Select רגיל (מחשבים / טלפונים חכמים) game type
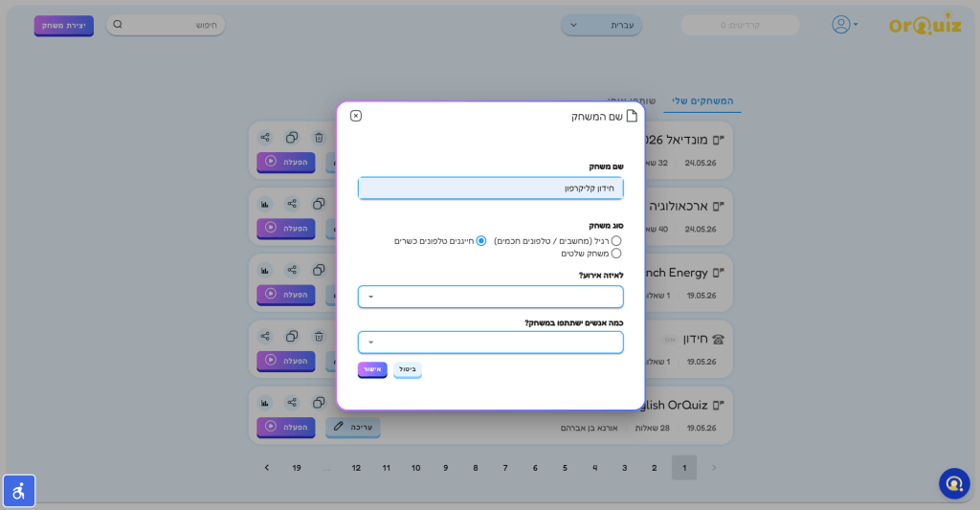 pyautogui.click(x=616, y=240)
